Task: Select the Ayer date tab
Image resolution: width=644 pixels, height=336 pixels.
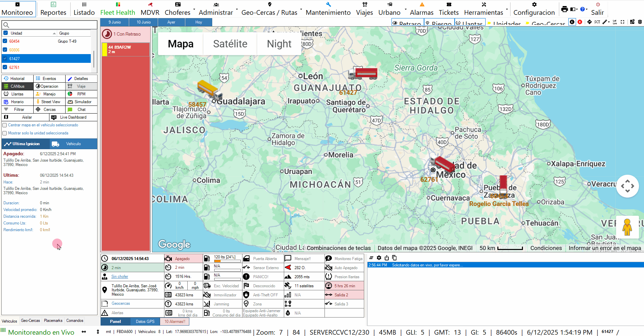Action: (171, 22)
